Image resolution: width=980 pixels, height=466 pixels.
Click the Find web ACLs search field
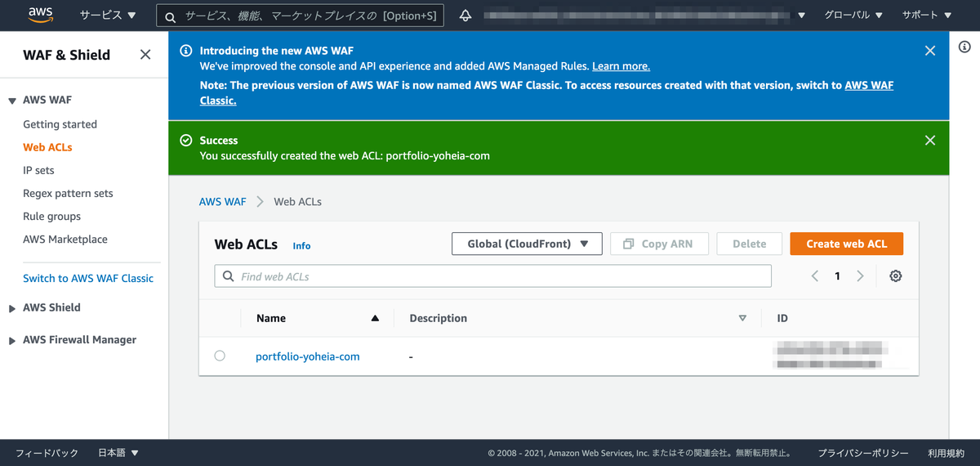pos(493,276)
